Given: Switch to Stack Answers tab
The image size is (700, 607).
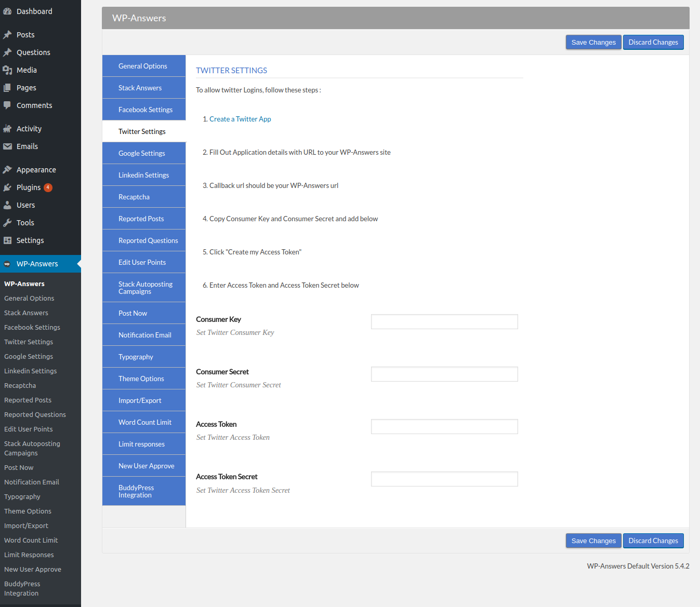Looking at the screenshot, I should [144, 88].
